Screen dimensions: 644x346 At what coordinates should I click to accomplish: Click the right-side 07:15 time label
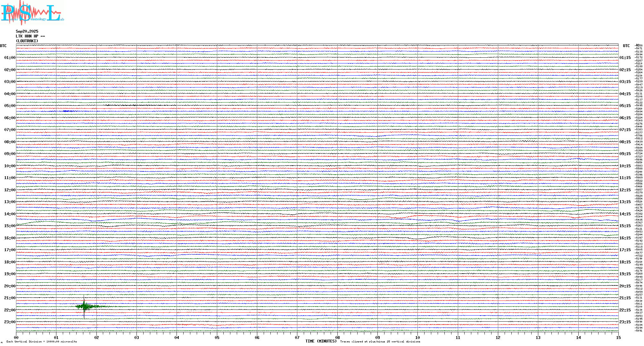tap(625, 130)
